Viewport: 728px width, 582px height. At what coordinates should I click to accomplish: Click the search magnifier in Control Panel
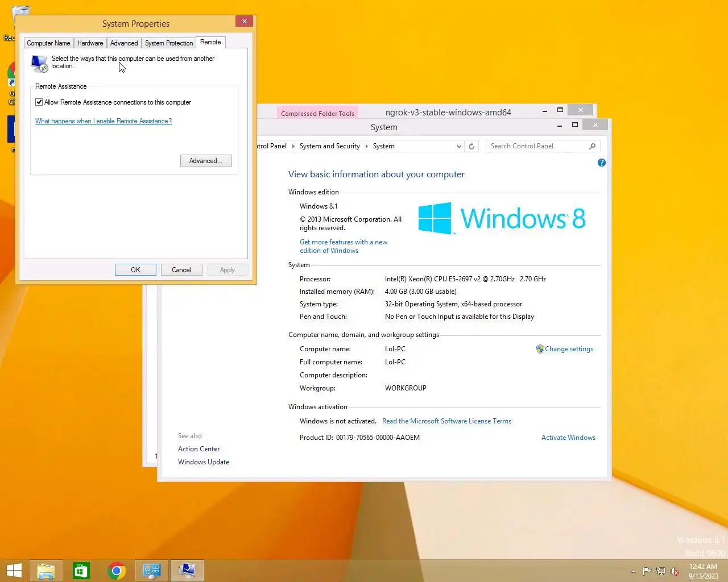pos(592,146)
